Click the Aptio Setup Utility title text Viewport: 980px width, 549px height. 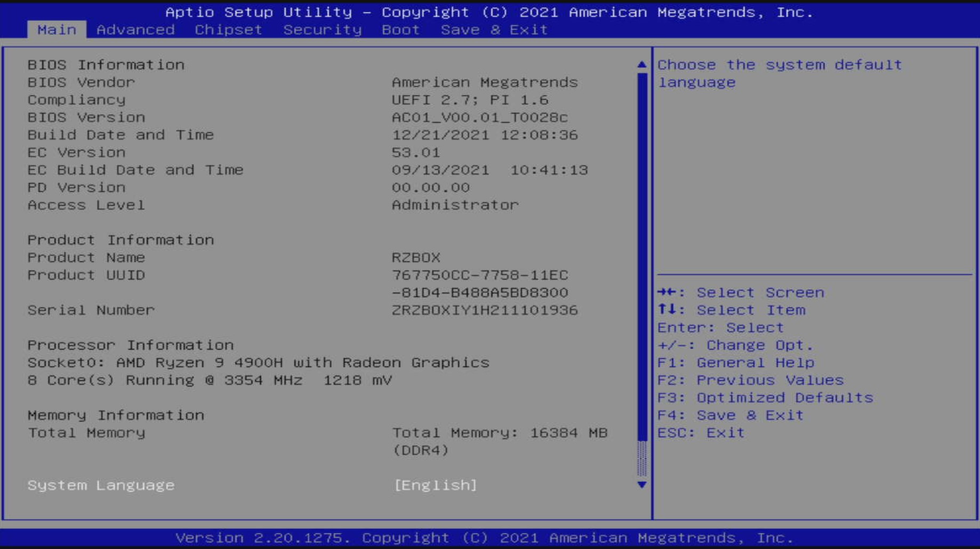click(x=489, y=12)
